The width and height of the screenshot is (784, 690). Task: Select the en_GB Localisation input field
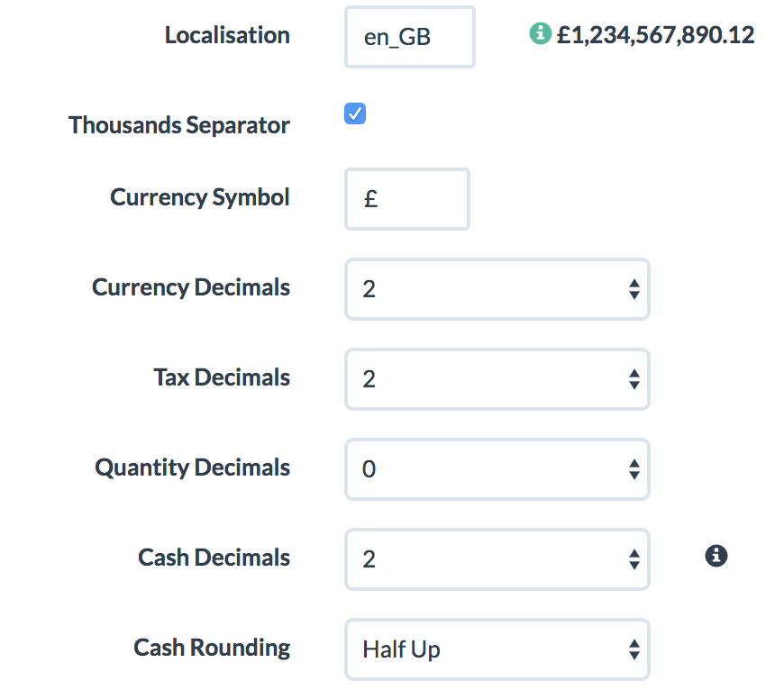[409, 37]
